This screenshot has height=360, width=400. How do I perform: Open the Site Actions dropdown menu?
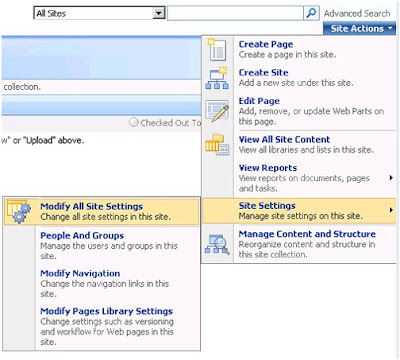359,29
